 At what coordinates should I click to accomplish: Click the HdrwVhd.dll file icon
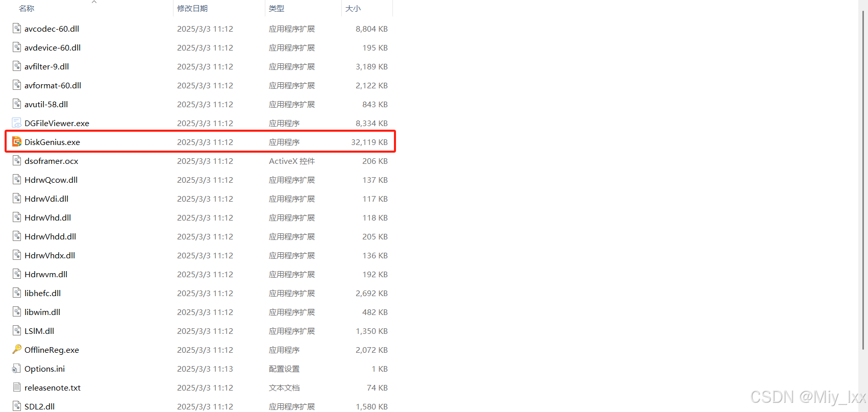pyautogui.click(x=17, y=217)
